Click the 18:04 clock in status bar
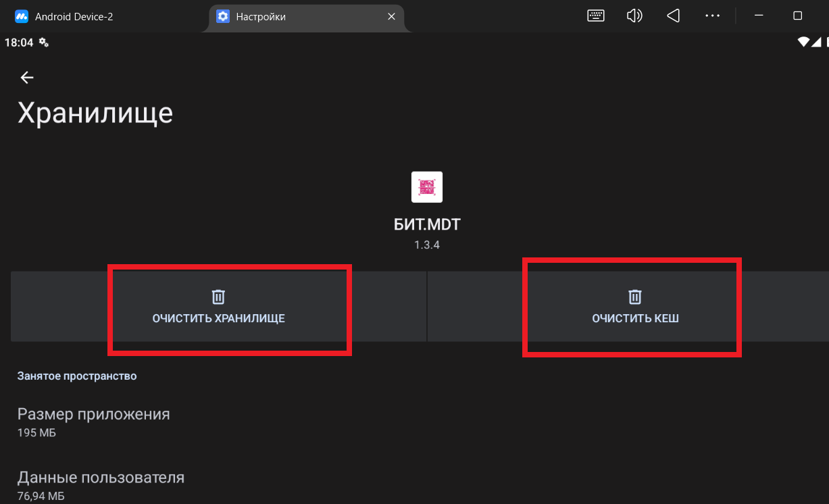This screenshot has height=504, width=829. click(19, 43)
